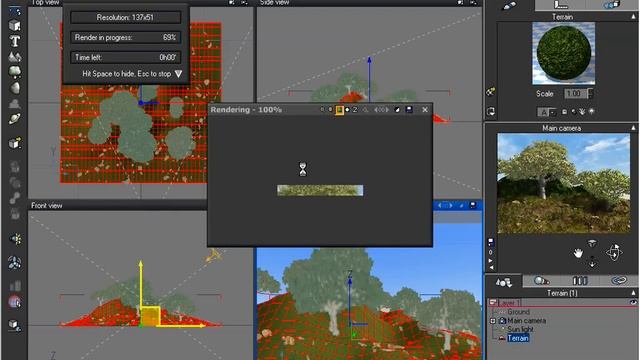Select Sun light in the object list
640x360 pixels.
(x=520, y=329)
